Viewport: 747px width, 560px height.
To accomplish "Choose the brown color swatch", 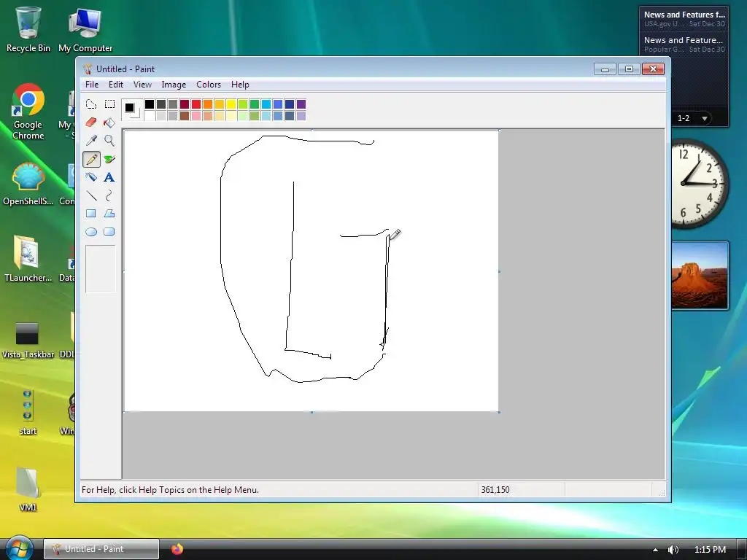I will [185, 116].
